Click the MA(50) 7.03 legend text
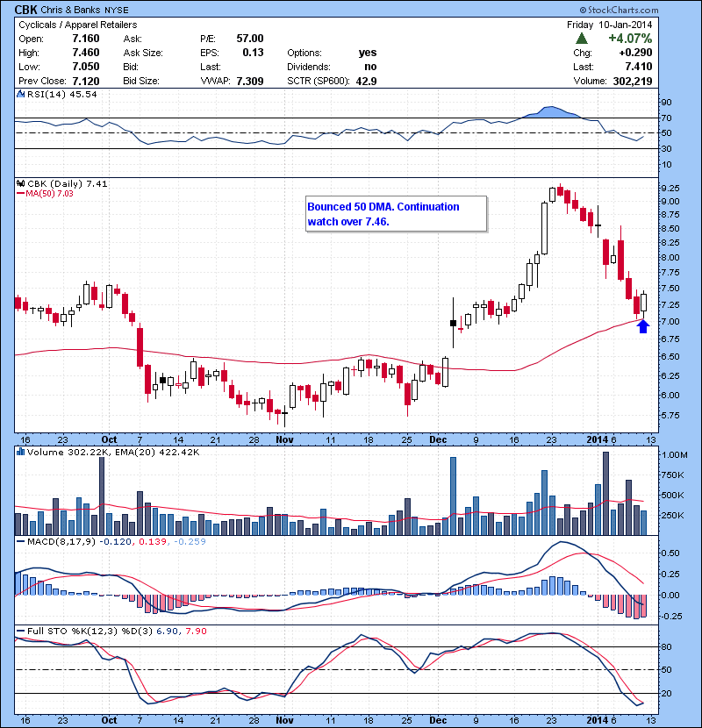Viewport: 702px width, 728px height. point(50,194)
